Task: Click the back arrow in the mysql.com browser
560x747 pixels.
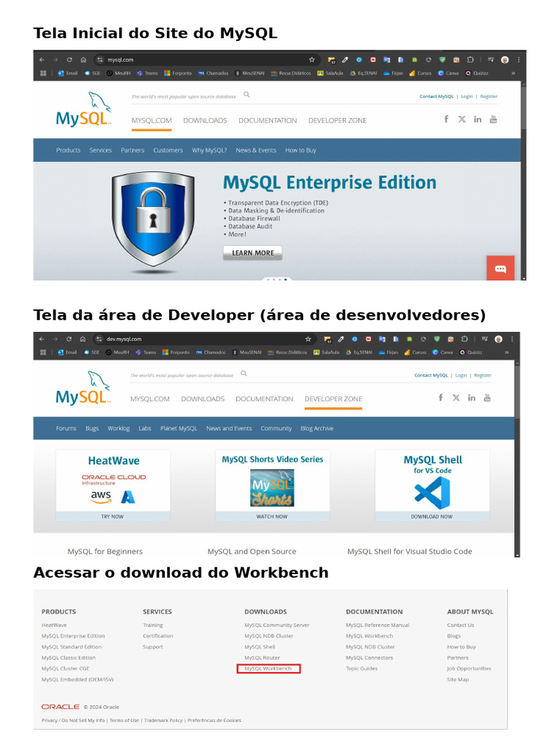Action: (42, 60)
